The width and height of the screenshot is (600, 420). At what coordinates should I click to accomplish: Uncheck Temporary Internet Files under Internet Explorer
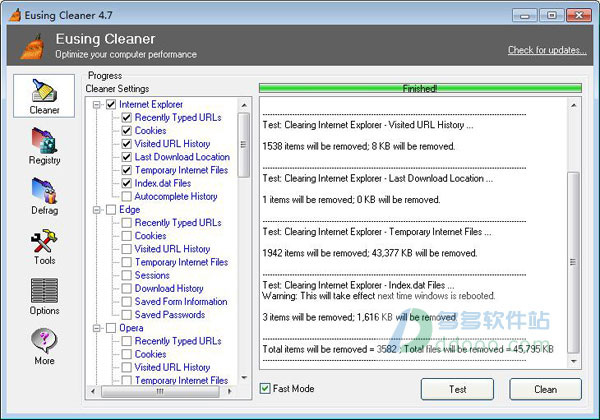(127, 170)
